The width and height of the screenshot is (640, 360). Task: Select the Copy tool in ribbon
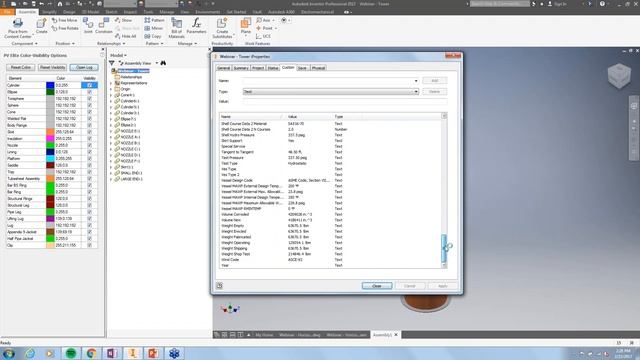pos(153,36)
